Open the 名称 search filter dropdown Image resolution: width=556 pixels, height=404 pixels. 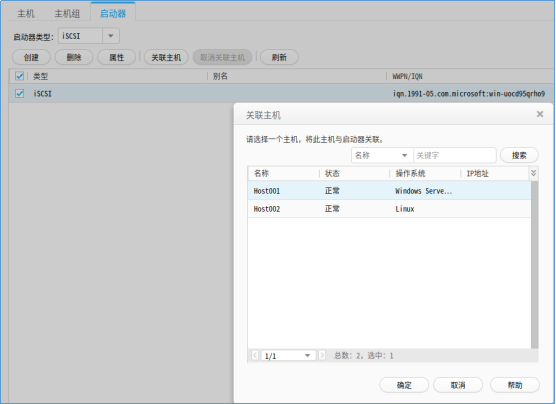[x=382, y=155]
